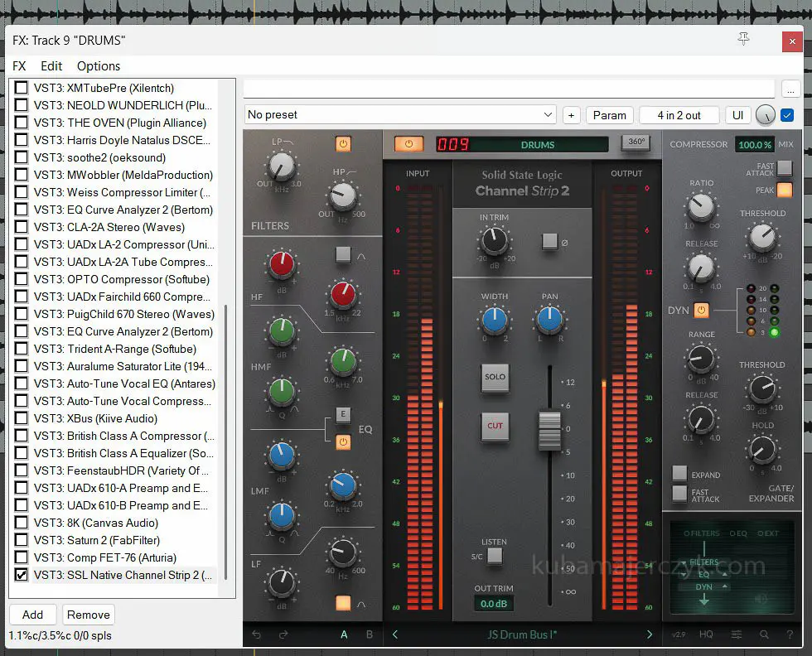This screenshot has height=656, width=812.
Task: Go to next preset after JS Drum Bus
Action: point(650,635)
